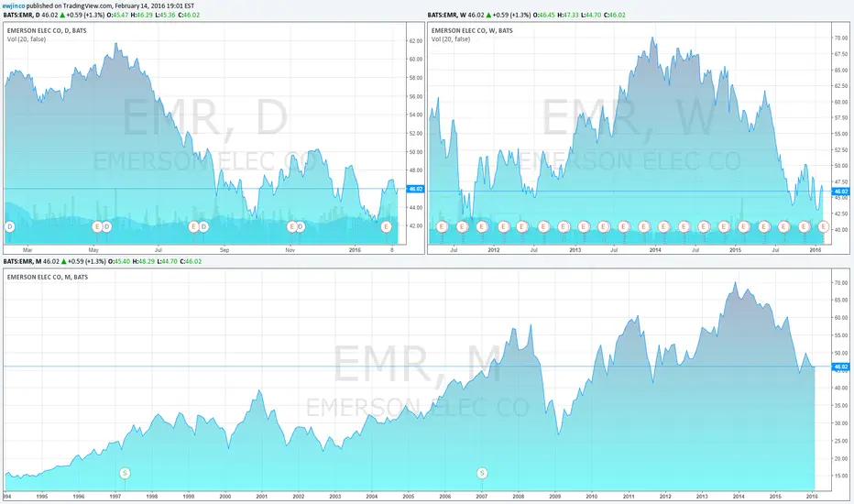
Task: Click the 'Sep' label on daily chart time axis
Action: (x=224, y=250)
